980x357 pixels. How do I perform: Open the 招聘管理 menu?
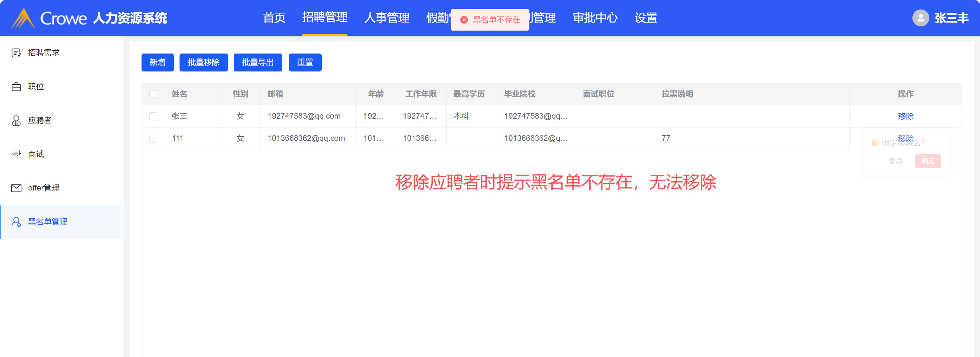point(325,18)
